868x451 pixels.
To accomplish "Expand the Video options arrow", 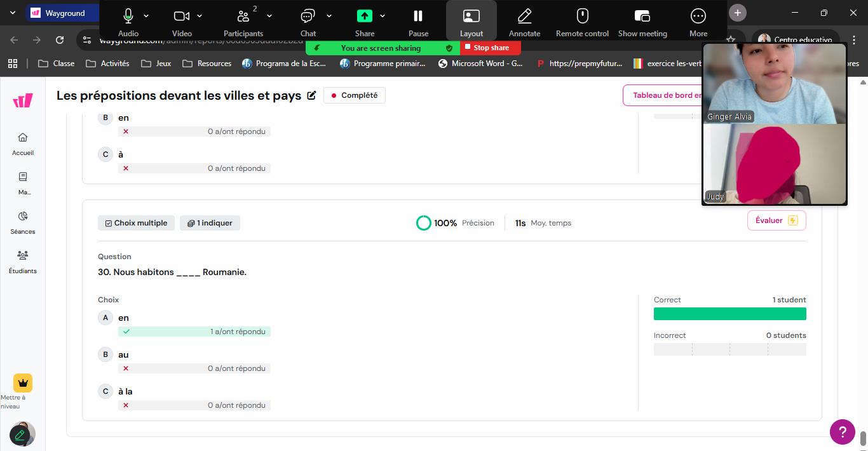I will click(200, 16).
